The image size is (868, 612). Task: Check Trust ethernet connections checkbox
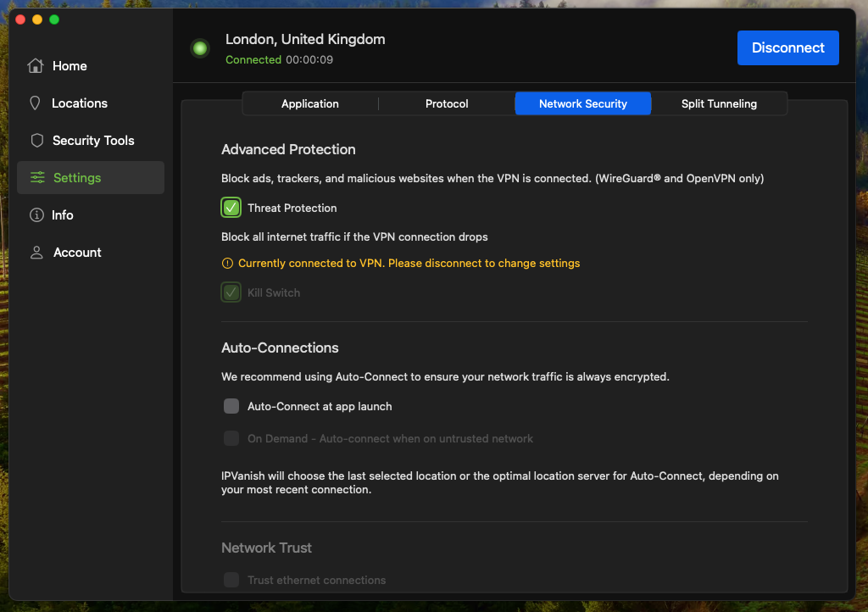[x=231, y=580]
